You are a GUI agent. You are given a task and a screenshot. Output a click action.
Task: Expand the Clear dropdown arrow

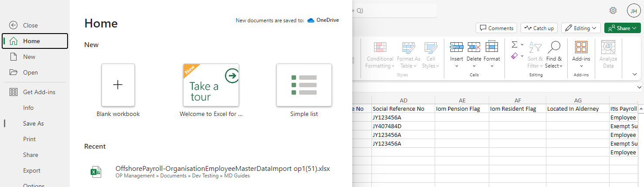coord(522,56)
